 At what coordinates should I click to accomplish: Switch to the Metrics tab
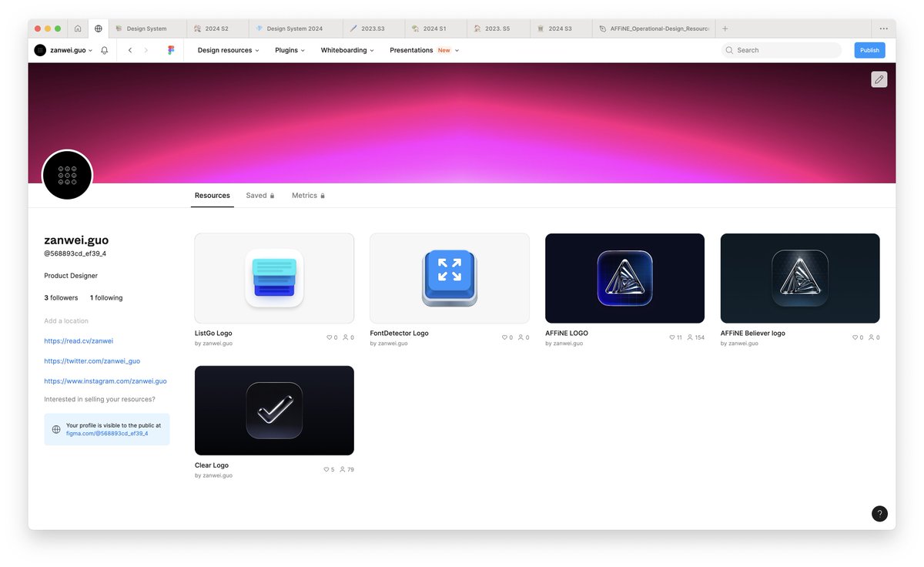(x=308, y=196)
